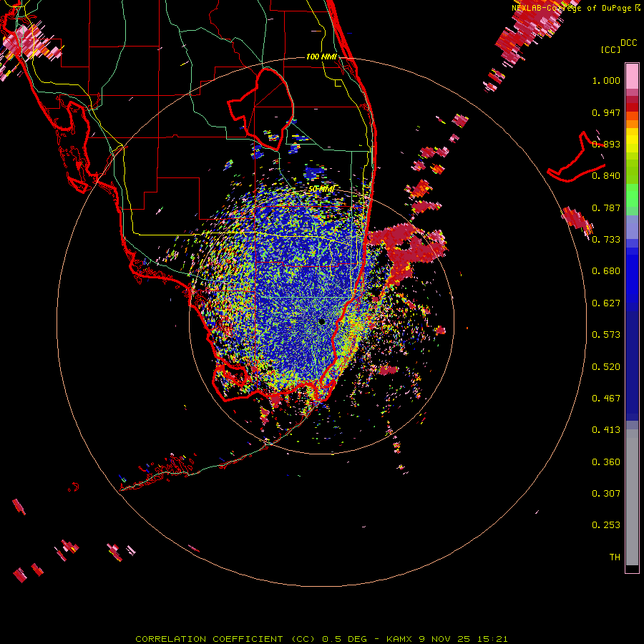This screenshot has width=644, height=644.
Task: Click the 0.520 color scale value
Action: (606, 367)
